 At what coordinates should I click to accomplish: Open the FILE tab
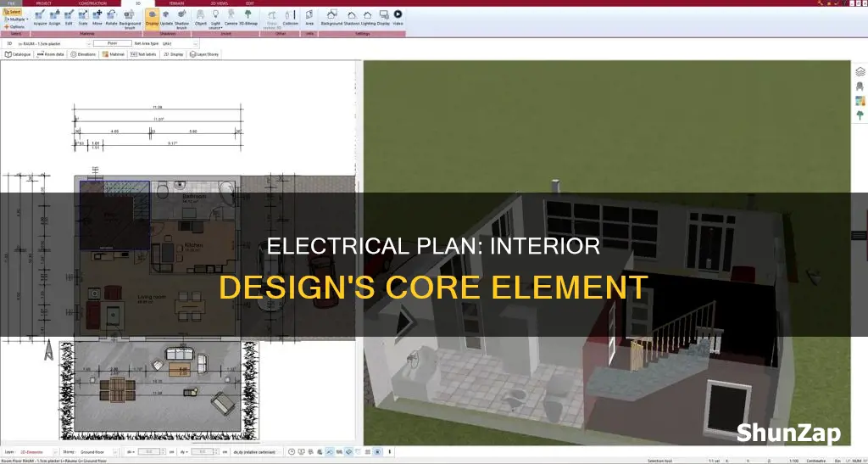pyautogui.click(x=11, y=3)
